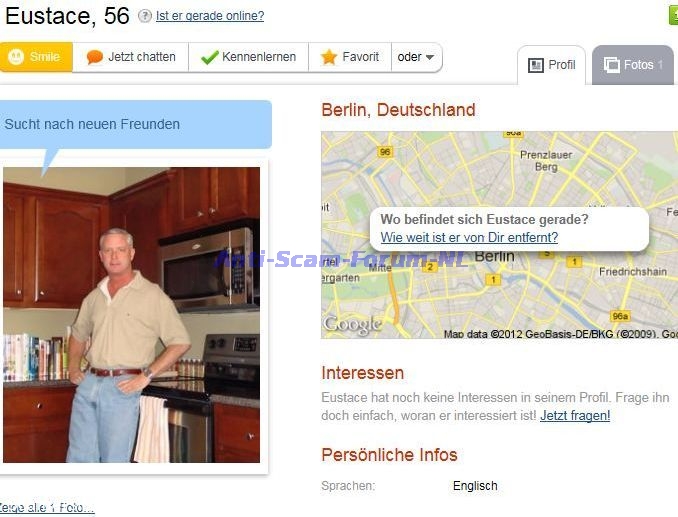Open the 'oder' dropdown menu

click(x=416, y=57)
